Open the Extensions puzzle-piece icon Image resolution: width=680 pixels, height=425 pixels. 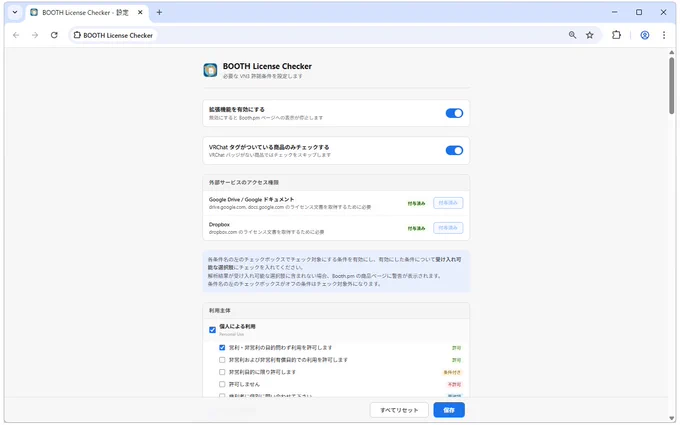click(616, 35)
